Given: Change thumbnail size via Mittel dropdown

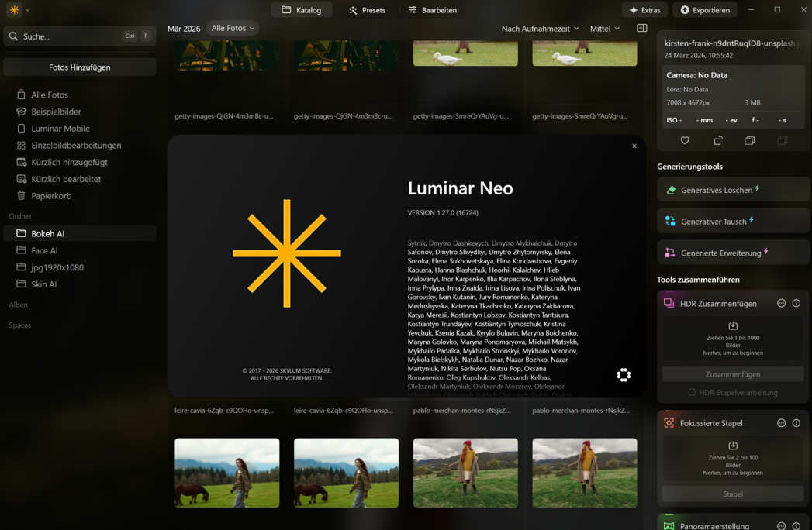Looking at the screenshot, I should click(603, 28).
